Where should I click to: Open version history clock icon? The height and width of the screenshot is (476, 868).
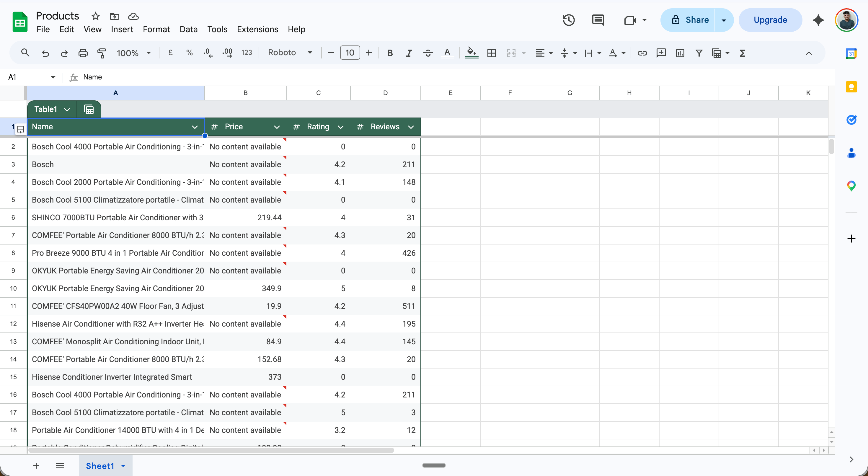point(569,20)
